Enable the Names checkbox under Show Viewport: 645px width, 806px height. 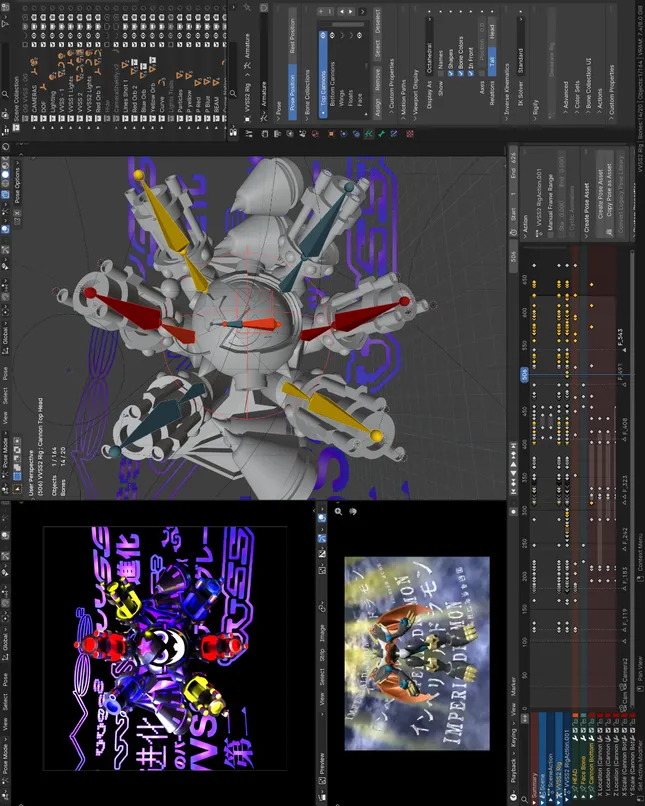(440, 73)
